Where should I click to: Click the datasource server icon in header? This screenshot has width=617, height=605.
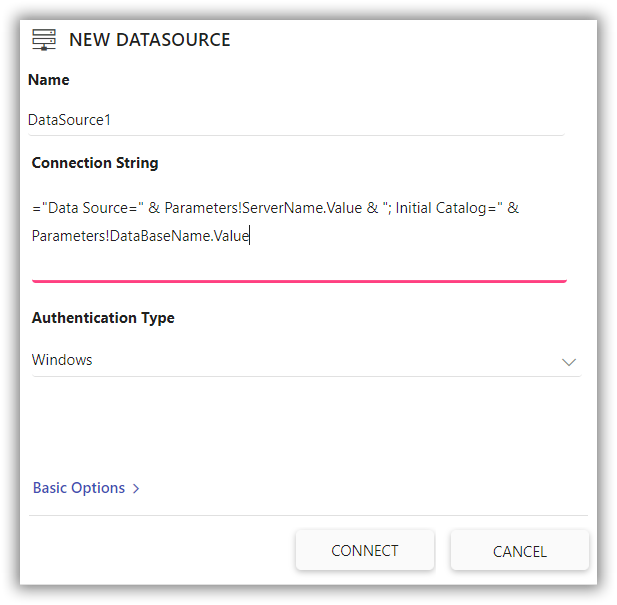pyautogui.click(x=44, y=40)
